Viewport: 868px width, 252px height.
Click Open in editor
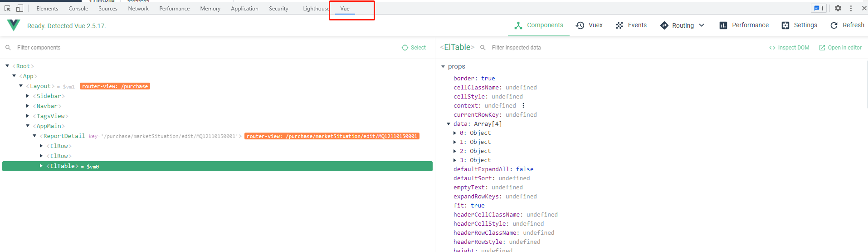click(x=840, y=48)
